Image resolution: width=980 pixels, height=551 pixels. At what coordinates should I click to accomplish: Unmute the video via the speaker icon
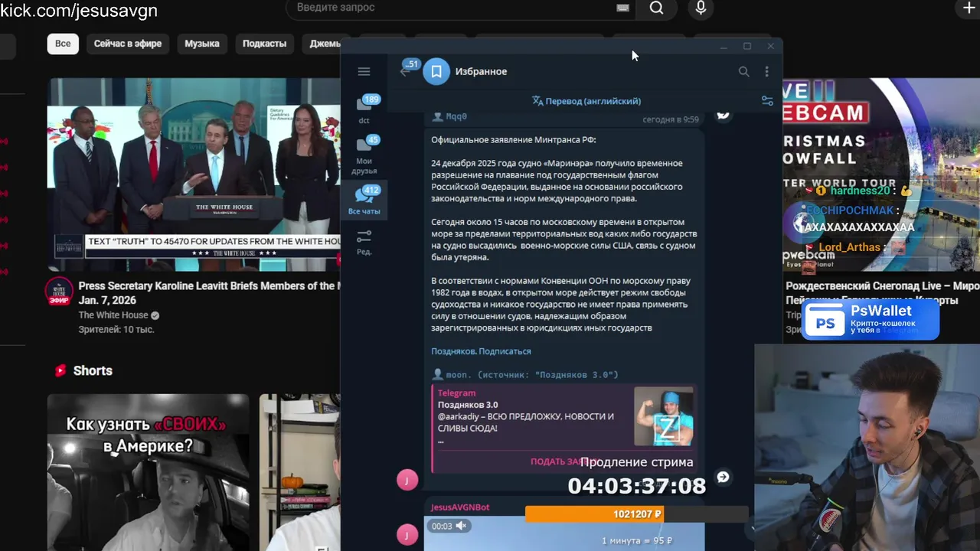click(x=461, y=526)
